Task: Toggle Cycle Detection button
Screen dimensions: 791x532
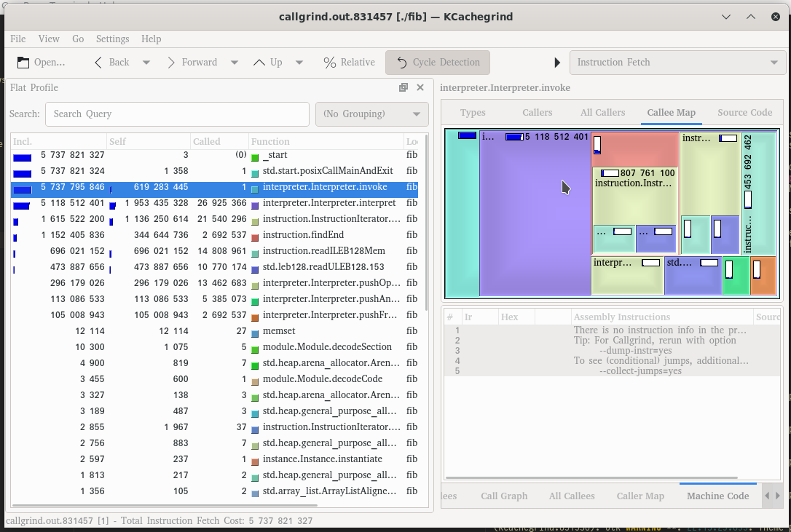Action: pos(438,63)
